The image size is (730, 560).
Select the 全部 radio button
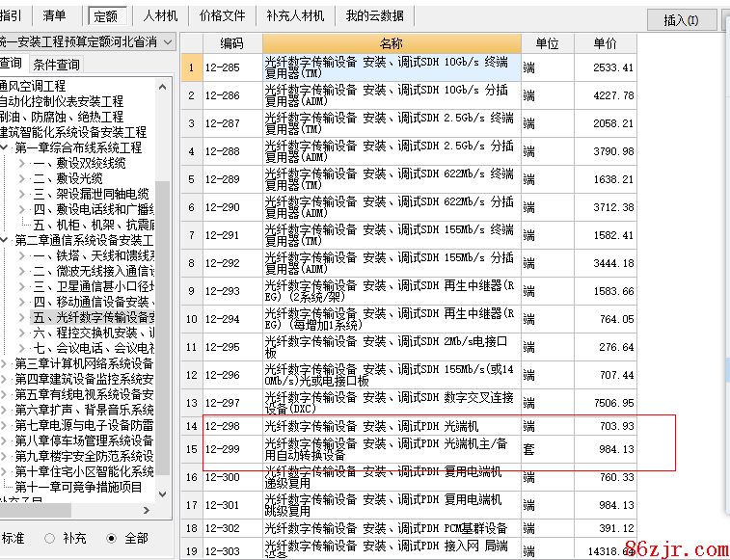click(x=112, y=538)
